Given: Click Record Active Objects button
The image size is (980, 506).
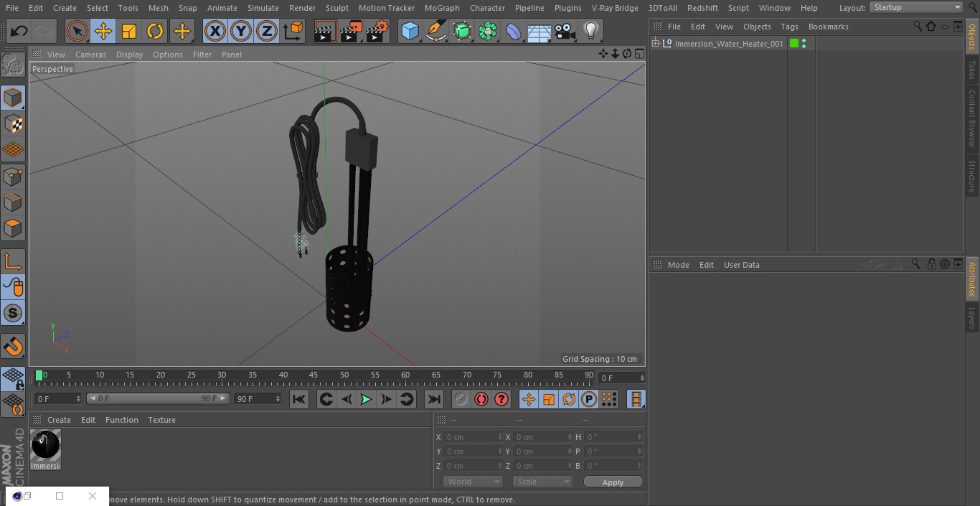Looking at the screenshot, I should 461,399.
